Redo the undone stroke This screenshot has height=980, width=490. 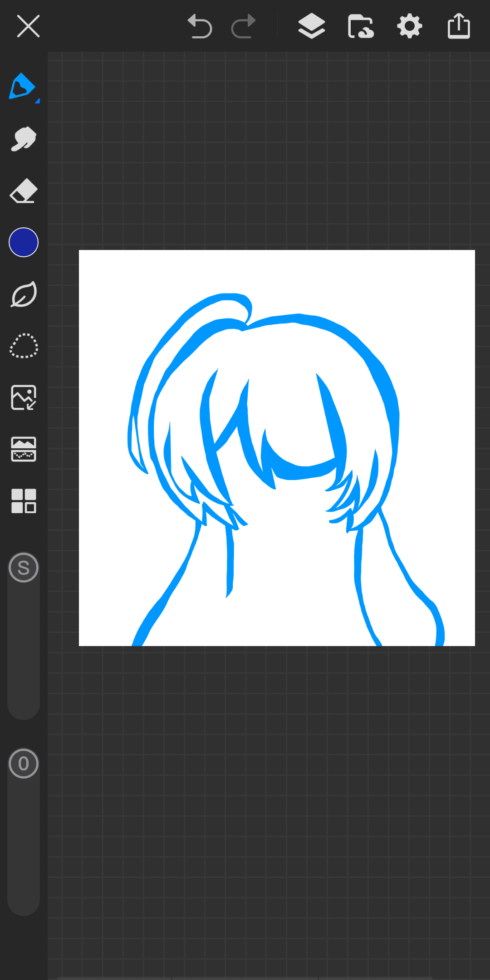pos(244,26)
